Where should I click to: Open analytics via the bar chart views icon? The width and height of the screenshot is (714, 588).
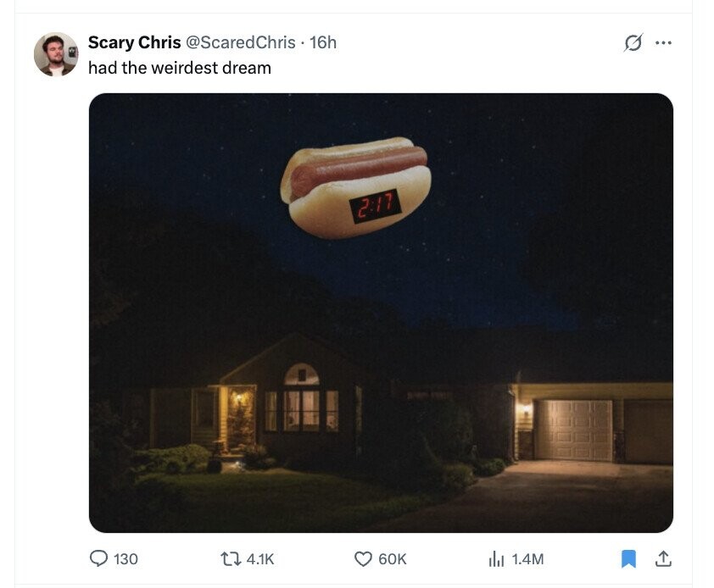[x=496, y=558]
